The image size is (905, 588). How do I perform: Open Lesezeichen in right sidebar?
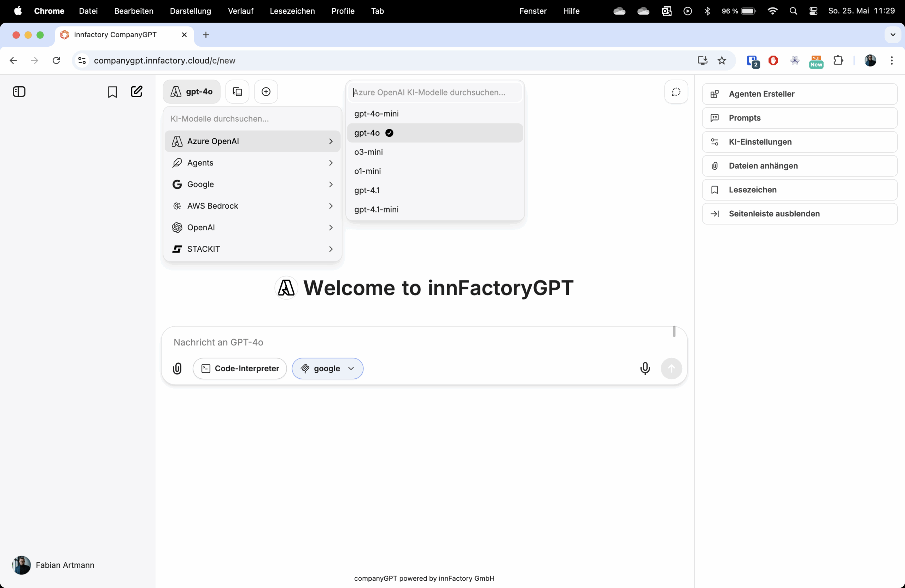[x=800, y=190]
